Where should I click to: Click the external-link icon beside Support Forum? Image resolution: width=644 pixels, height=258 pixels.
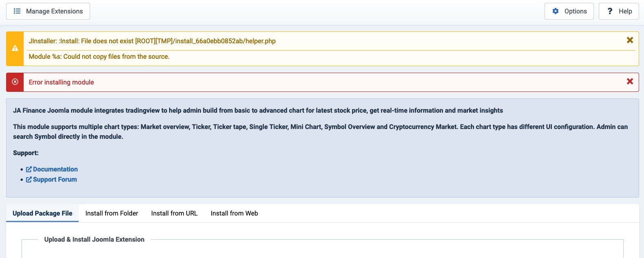click(29, 180)
